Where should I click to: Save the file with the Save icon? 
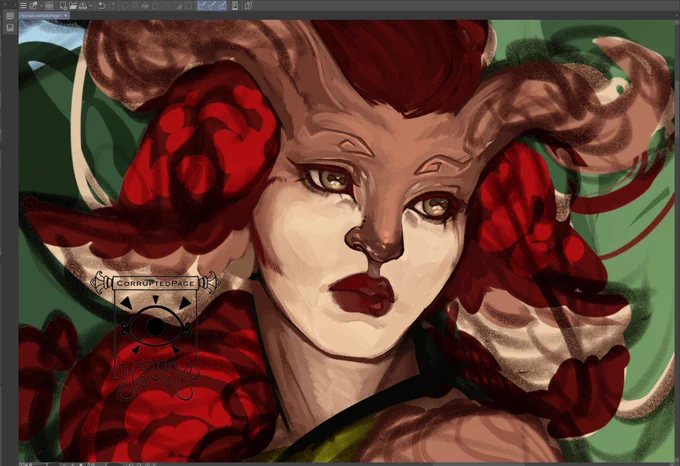82,6
